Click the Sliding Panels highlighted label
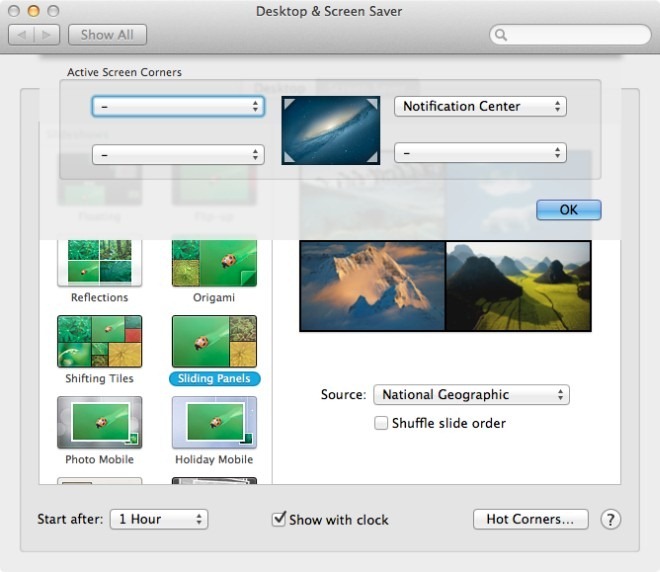Image resolution: width=660 pixels, height=572 pixels. pos(214,378)
